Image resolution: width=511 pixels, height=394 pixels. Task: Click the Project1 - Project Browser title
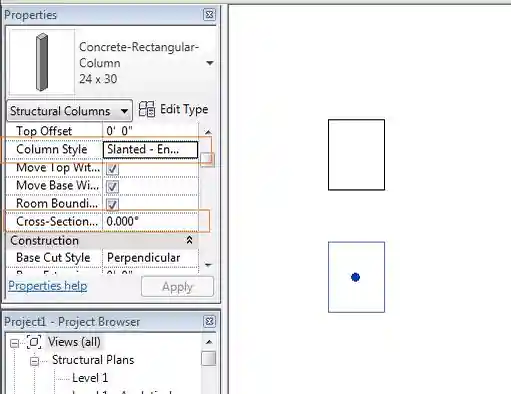tap(72, 322)
